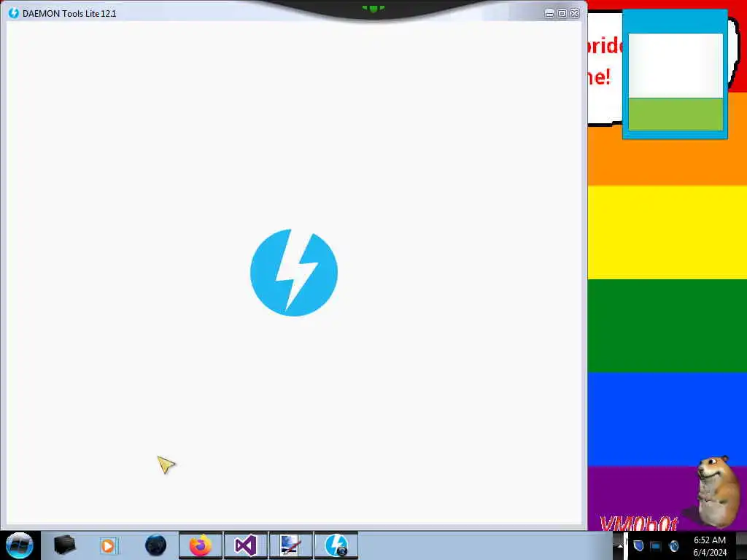Image resolution: width=747 pixels, height=560 pixels.
Task: Open the monitor-with-pen taskbar app
Action: tap(290, 545)
